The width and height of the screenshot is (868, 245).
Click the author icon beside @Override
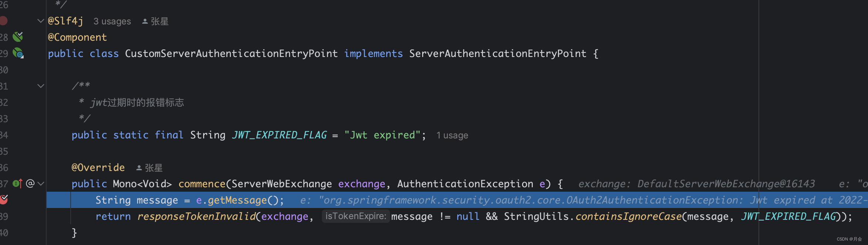coord(139,168)
